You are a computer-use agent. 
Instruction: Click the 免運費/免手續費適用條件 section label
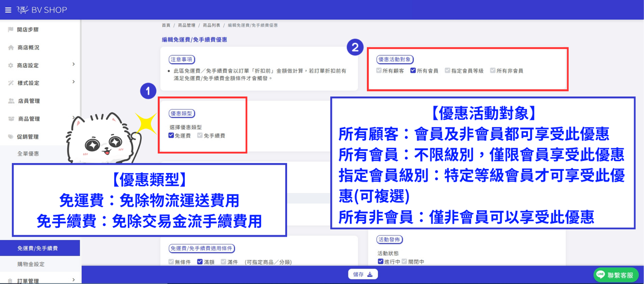202,249
